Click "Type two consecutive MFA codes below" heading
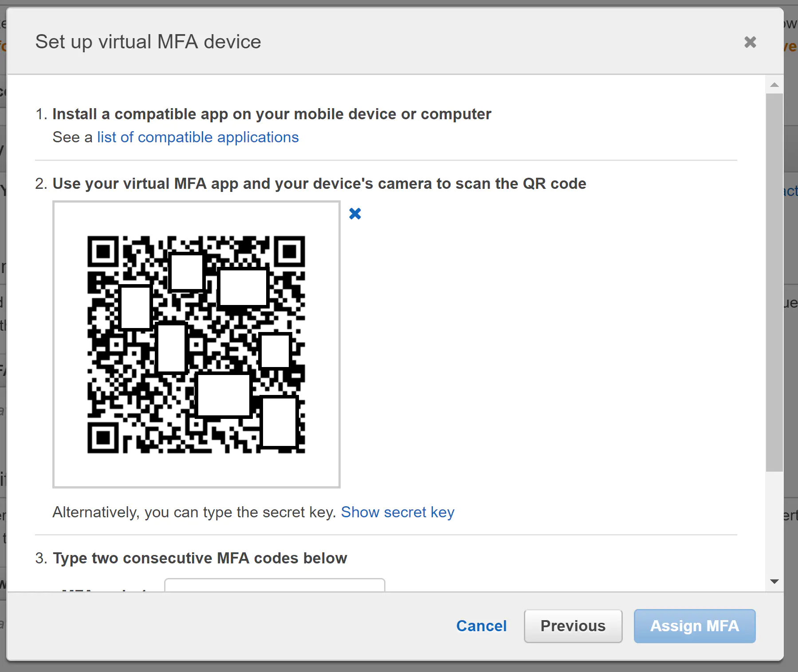 (x=200, y=558)
